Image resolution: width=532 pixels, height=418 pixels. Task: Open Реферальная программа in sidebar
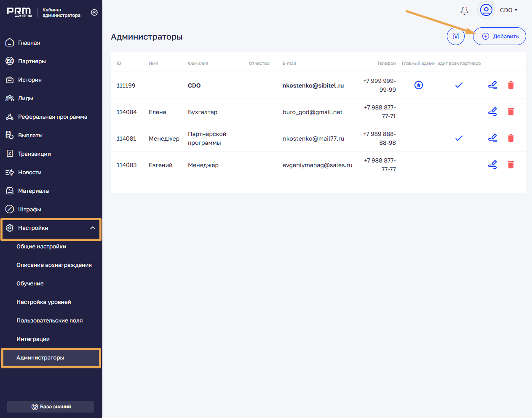[x=52, y=117]
